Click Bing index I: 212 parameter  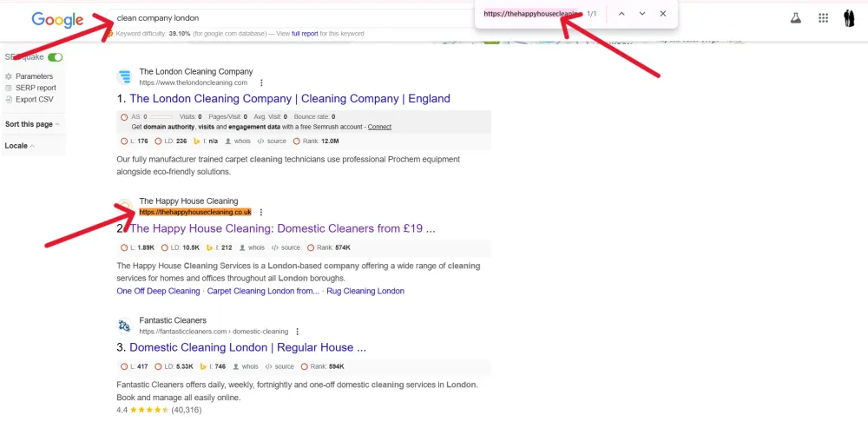[x=220, y=247]
